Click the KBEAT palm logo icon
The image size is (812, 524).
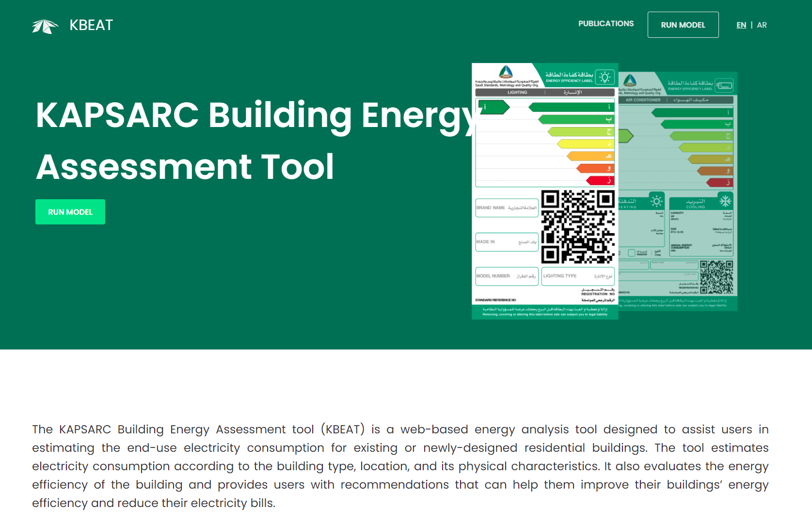[x=45, y=26]
